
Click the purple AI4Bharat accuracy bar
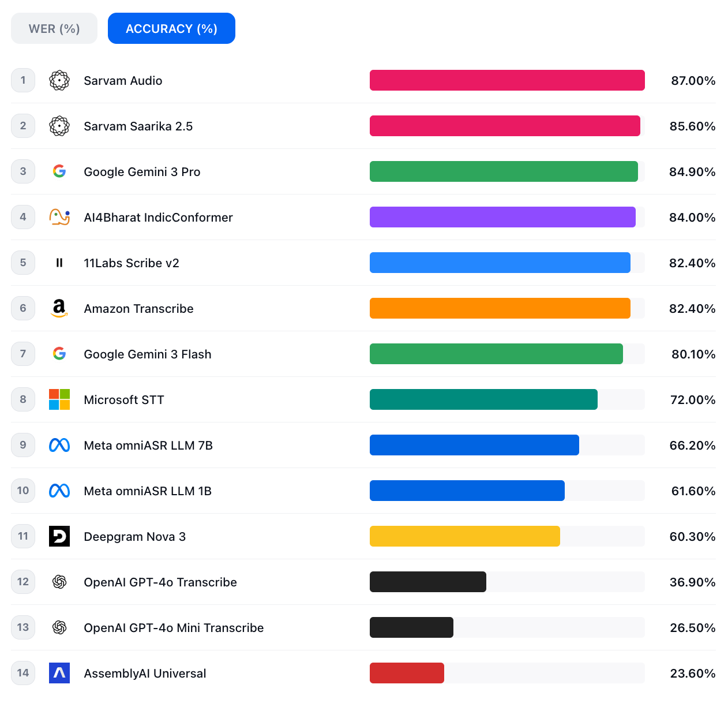(502, 217)
